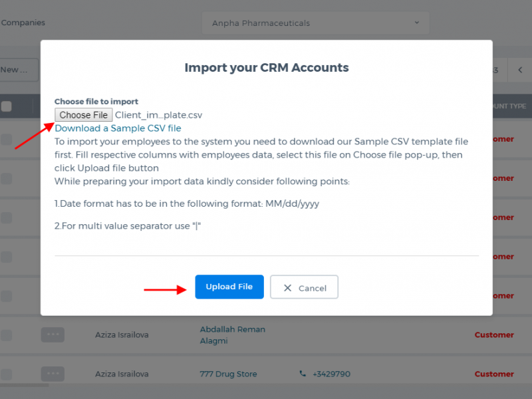
Task: Open the Abdallah Reman Alagmi account
Action: 232,335
